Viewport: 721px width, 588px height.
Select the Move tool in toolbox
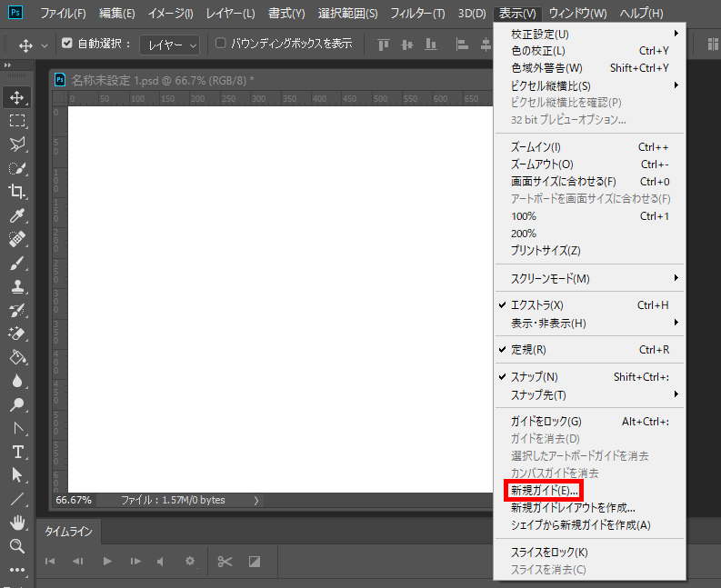click(x=17, y=97)
